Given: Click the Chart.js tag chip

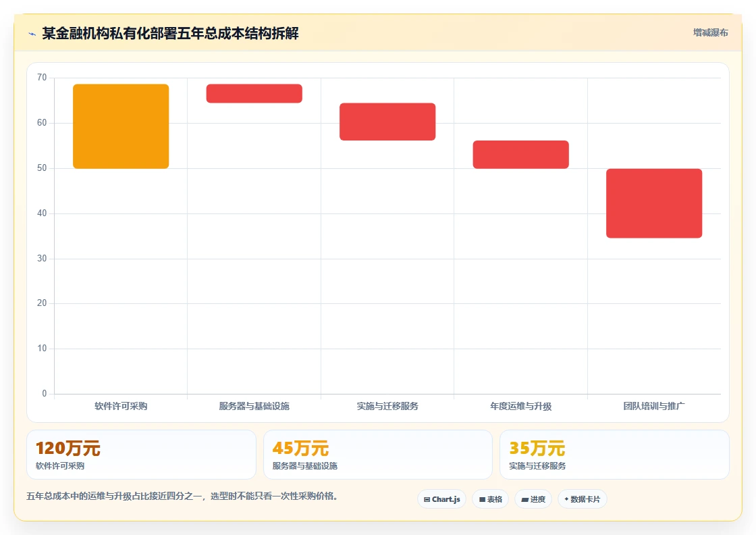Looking at the screenshot, I should [x=441, y=499].
